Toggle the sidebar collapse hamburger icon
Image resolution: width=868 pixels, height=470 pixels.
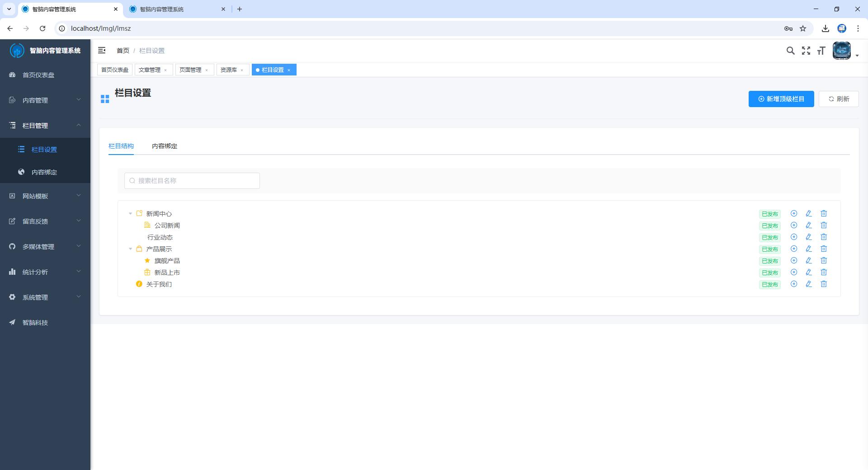102,50
